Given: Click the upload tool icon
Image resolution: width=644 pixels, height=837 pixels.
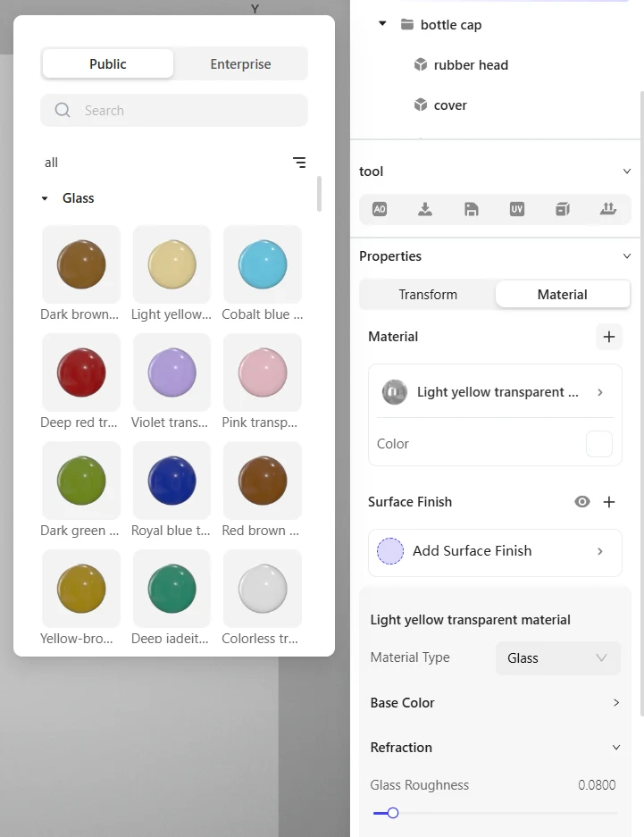Looking at the screenshot, I should point(607,209).
